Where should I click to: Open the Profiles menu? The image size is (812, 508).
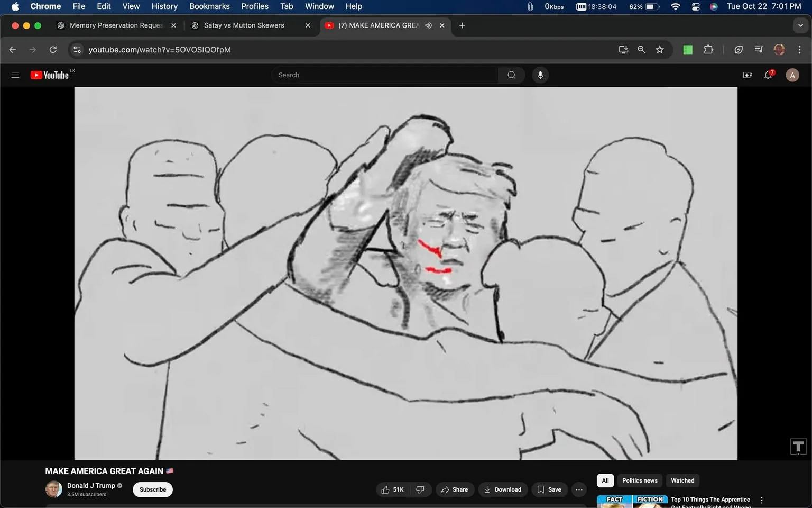pos(255,6)
